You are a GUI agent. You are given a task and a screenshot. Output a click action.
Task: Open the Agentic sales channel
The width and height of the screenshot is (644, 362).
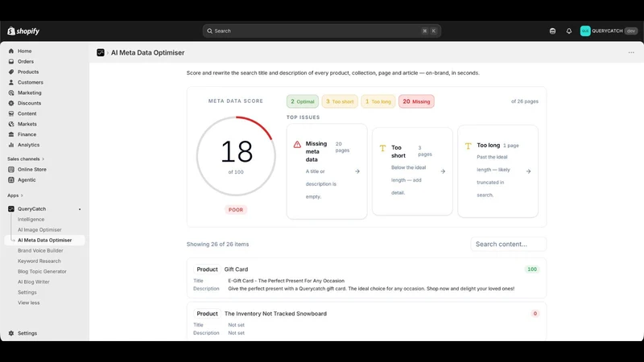[27, 179]
